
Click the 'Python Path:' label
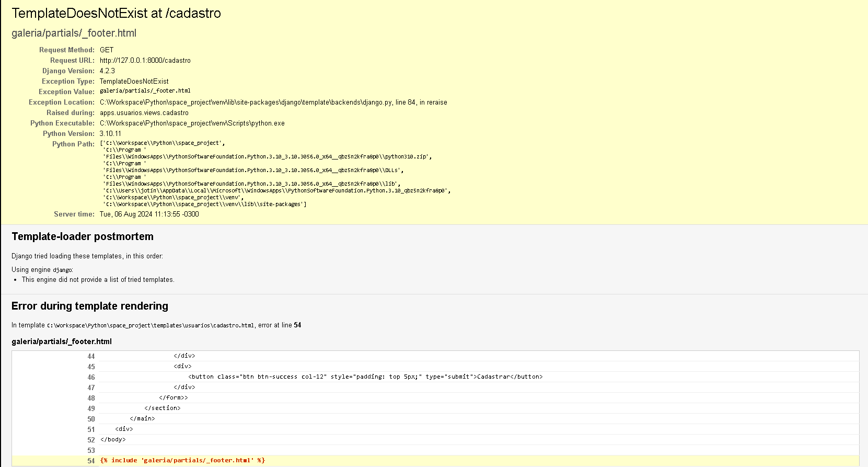pos(73,144)
